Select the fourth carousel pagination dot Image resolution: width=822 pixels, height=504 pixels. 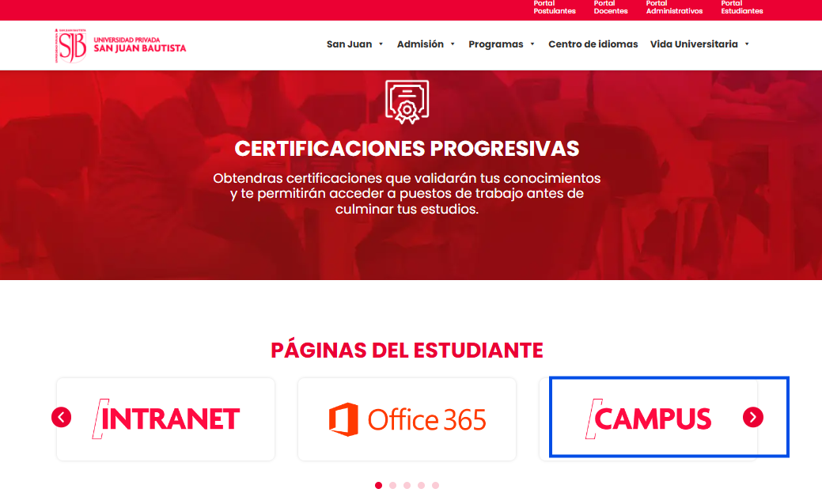(421, 486)
